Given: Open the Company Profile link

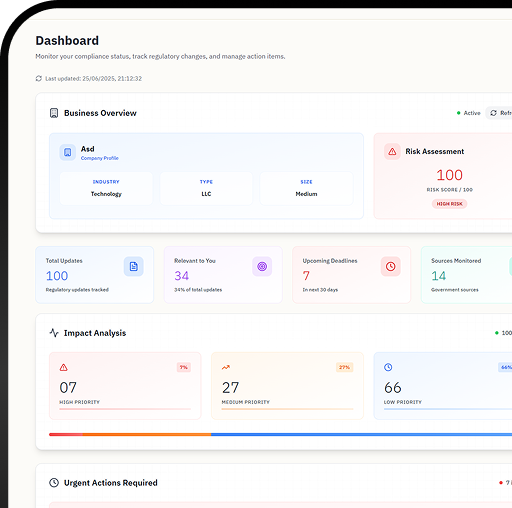Looking at the screenshot, I should click(x=100, y=158).
